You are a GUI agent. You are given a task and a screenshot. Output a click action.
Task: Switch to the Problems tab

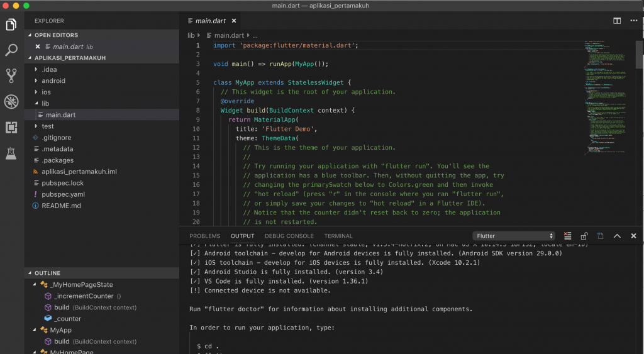[204, 236]
